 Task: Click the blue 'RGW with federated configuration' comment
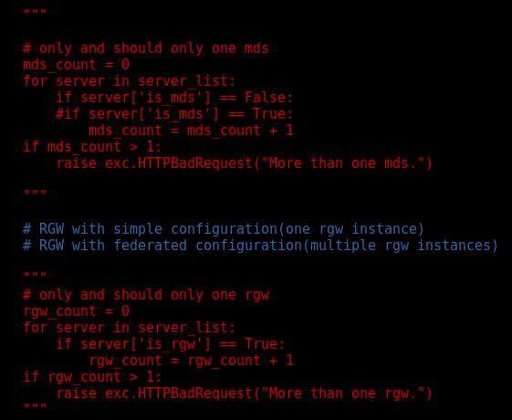coord(260,246)
